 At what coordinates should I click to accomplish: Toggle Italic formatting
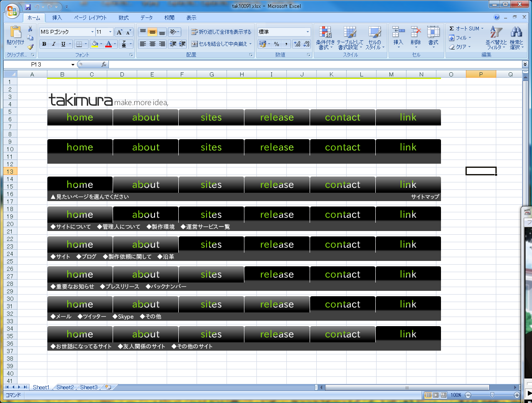(54, 44)
